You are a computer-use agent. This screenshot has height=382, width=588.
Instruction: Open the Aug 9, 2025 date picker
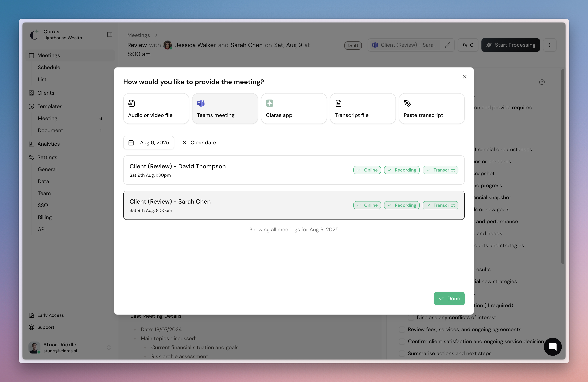pos(149,143)
